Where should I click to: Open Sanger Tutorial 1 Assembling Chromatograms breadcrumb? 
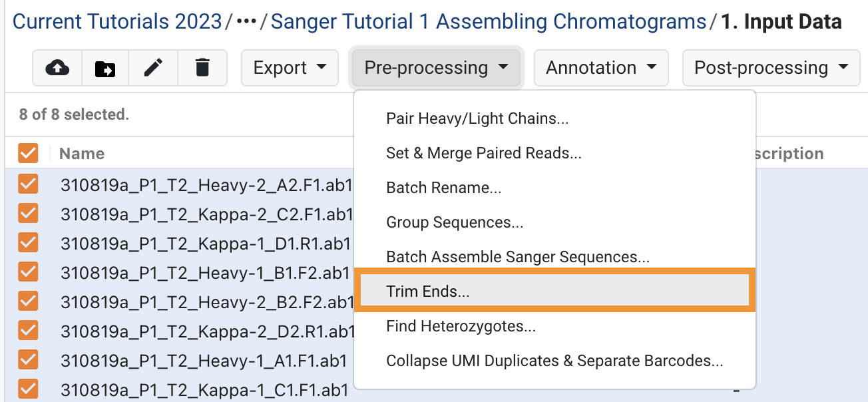(489, 22)
